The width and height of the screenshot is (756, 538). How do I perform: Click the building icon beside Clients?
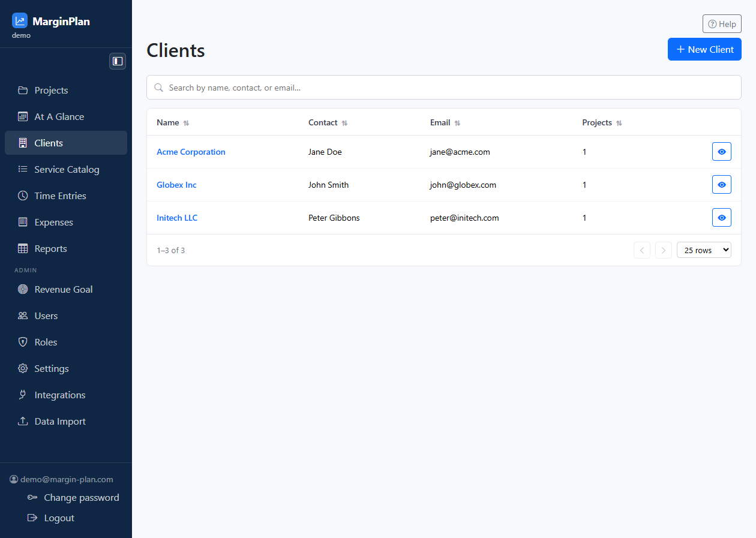23,143
